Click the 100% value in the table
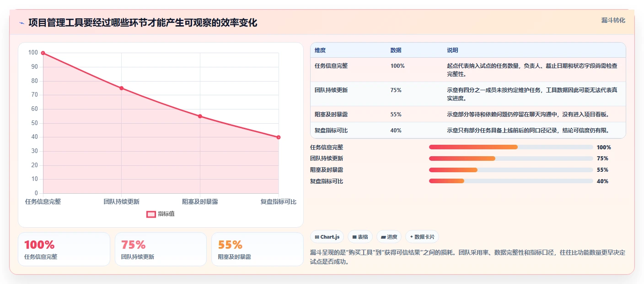644x284 pixels. pyautogui.click(x=397, y=66)
